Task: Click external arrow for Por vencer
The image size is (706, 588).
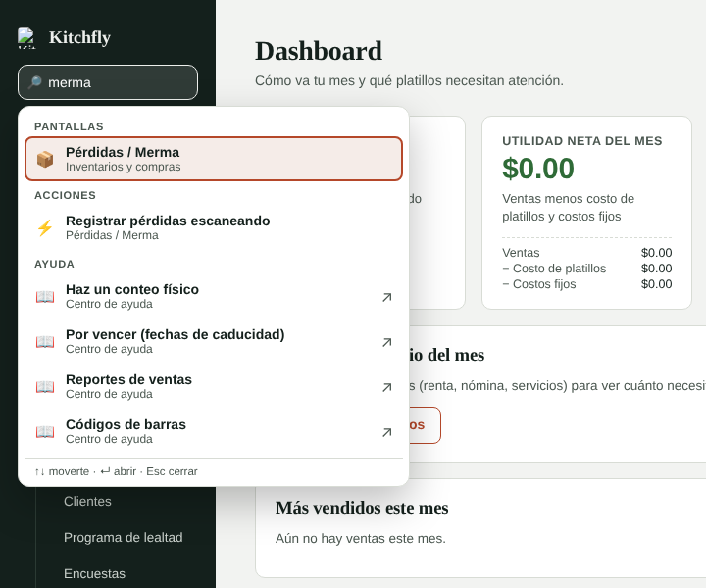Action: 386,342
